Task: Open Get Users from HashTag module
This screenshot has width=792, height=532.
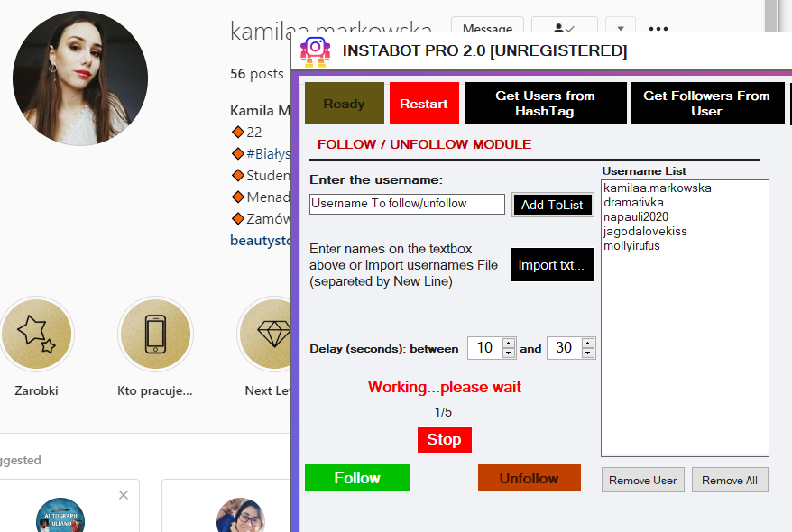Action: coord(545,104)
